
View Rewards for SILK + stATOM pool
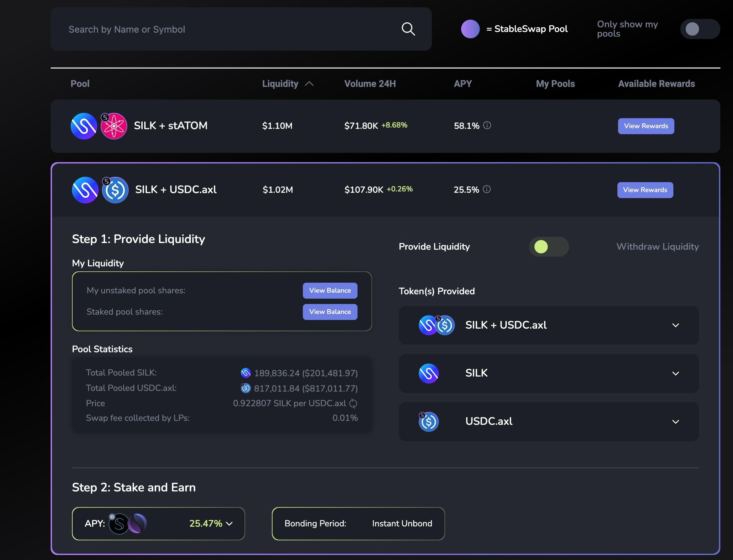[x=646, y=126]
